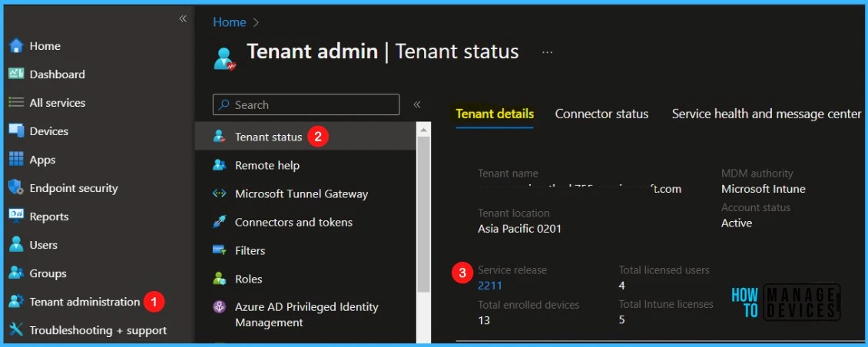Click the Microsoft Tunnel Gateway icon
The image size is (868, 347).
(x=220, y=193)
